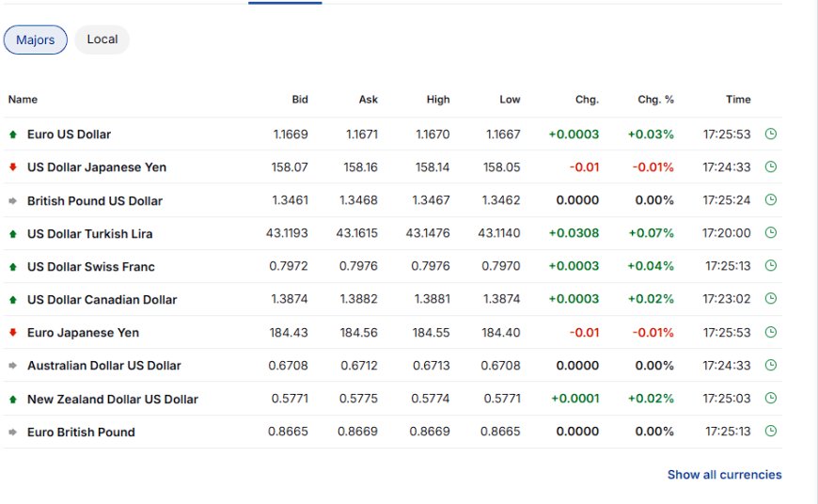The width and height of the screenshot is (818, 504).
Task: Click clock icon in US Dollar Canadian Dollar row
Action: point(771,298)
